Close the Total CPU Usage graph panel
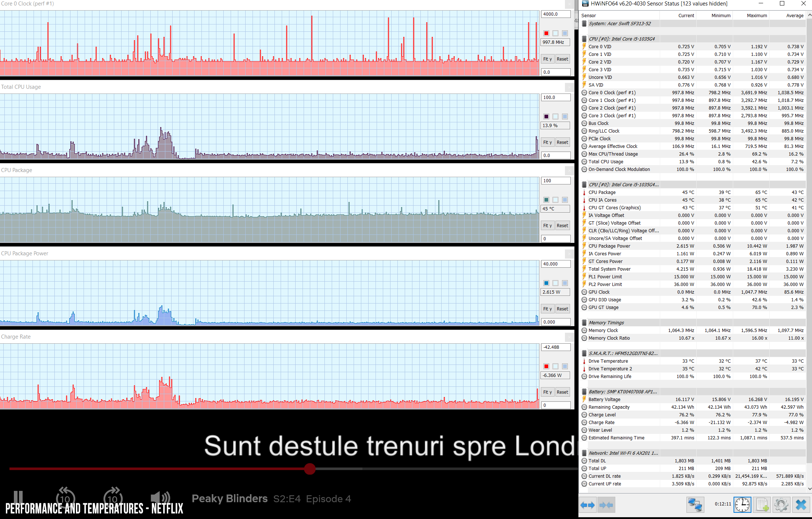Image resolution: width=812 pixels, height=519 pixels. point(569,87)
